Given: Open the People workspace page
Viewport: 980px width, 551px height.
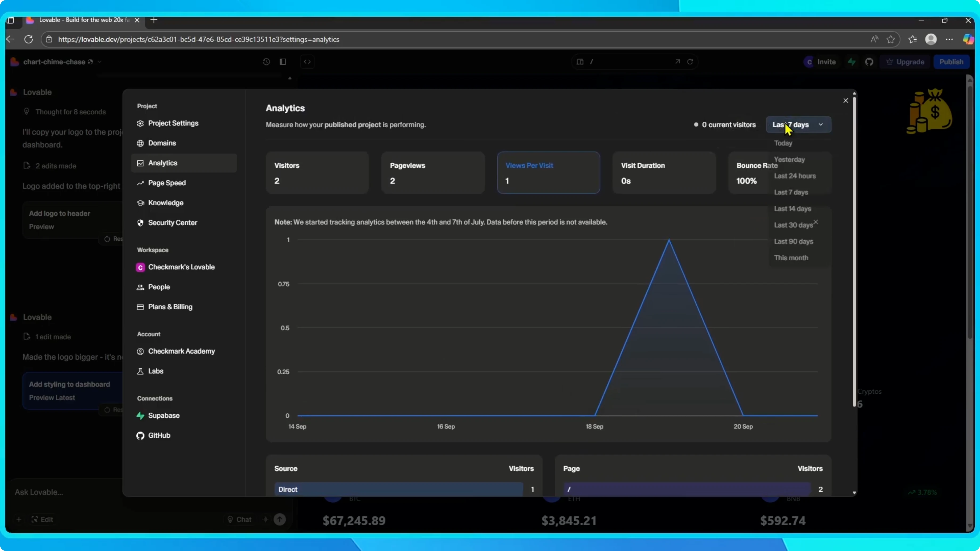Looking at the screenshot, I should point(184,287).
